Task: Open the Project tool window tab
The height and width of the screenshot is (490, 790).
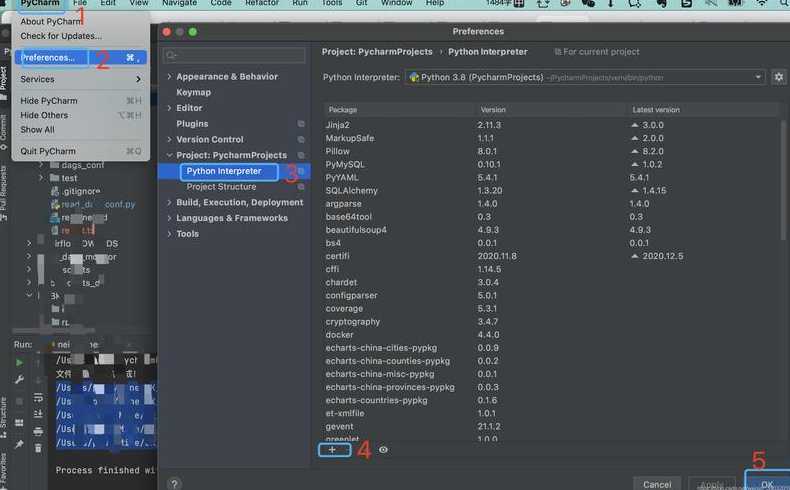Action: point(4,82)
